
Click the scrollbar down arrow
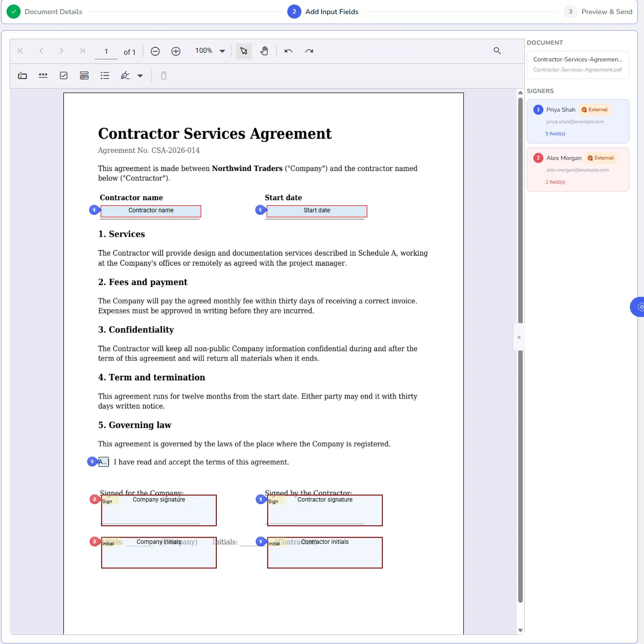coord(521,630)
